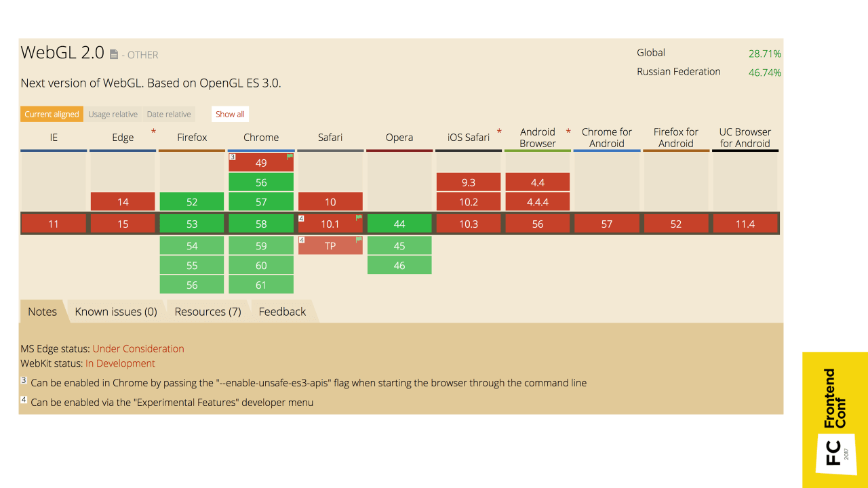This screenshot has width=868, height=488.
Task: Click the Opera column header
Action: pos(399,138)
